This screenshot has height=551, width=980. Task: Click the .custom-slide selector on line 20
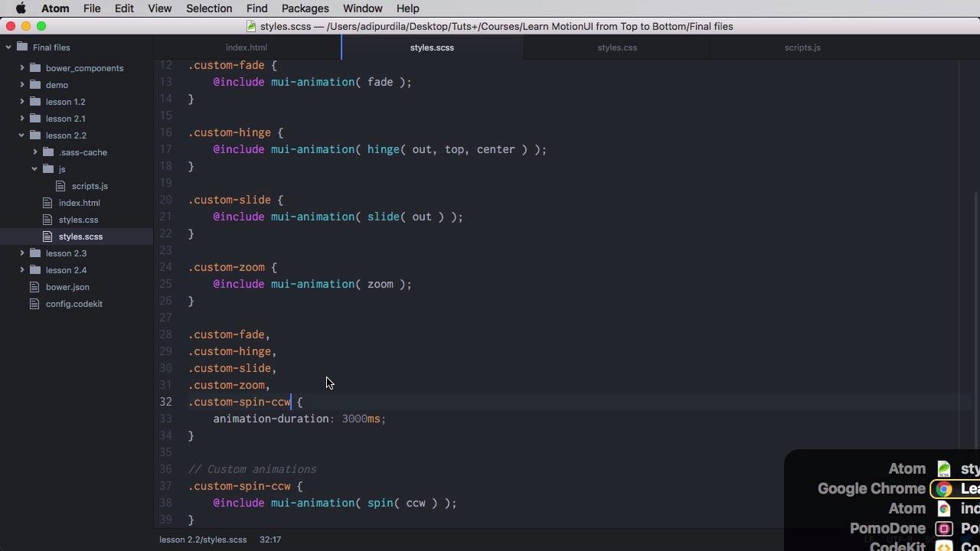[230, 200]
